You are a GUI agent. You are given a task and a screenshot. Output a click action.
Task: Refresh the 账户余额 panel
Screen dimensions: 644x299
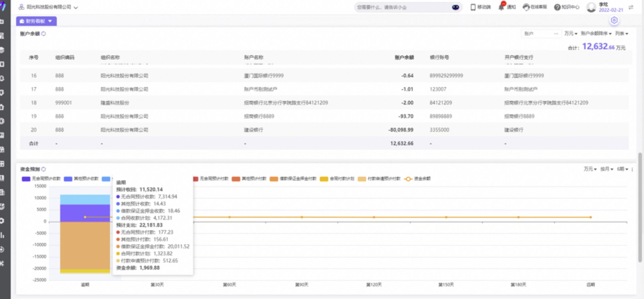(44, 34)
